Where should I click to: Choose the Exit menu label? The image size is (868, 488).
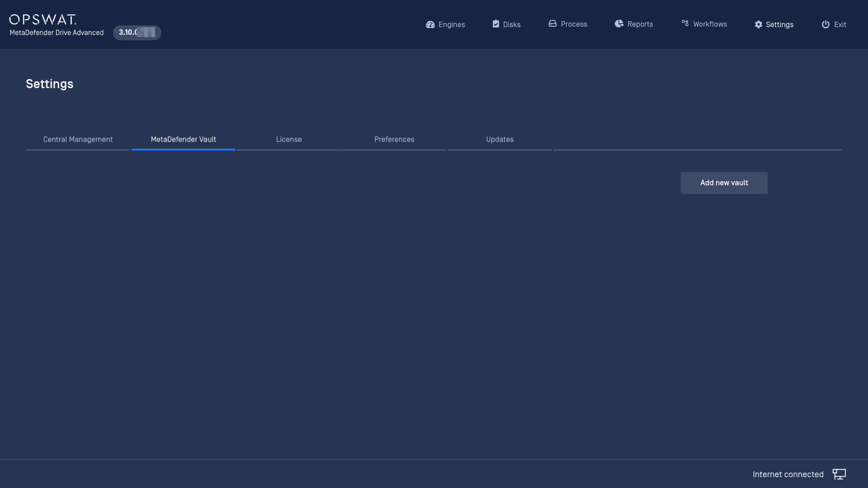click(x=840, y=24)
